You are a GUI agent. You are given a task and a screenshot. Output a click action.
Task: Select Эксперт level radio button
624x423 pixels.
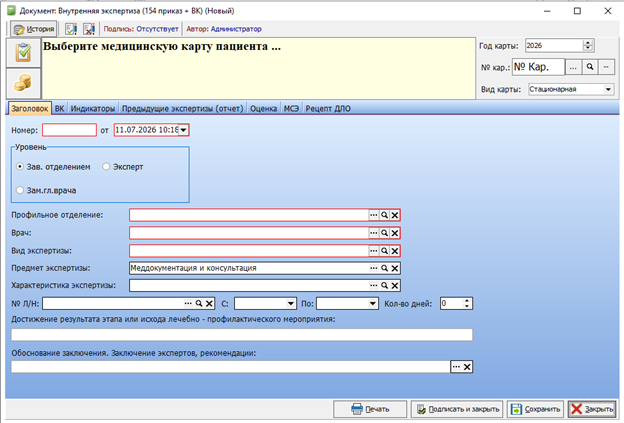106,167
